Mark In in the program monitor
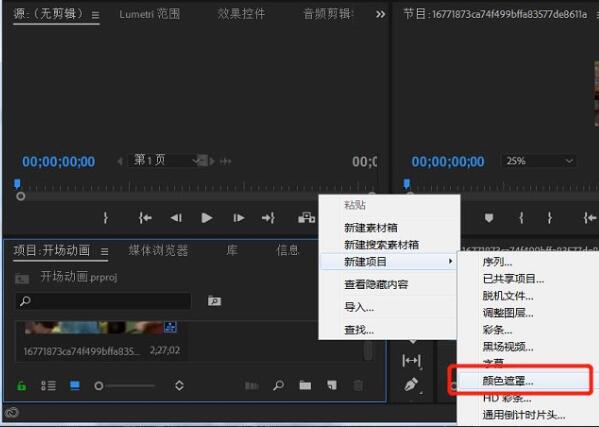 pyautogui.click(x=521, y=218)
